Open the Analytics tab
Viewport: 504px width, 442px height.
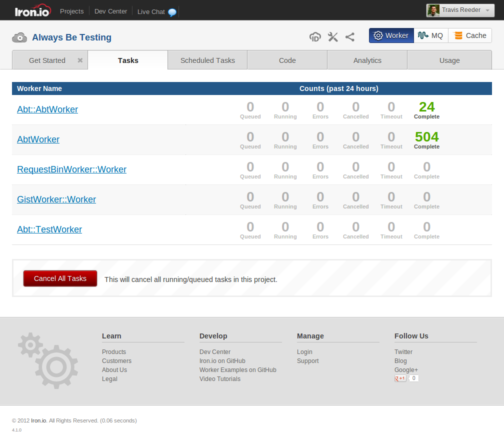[367, 60]
